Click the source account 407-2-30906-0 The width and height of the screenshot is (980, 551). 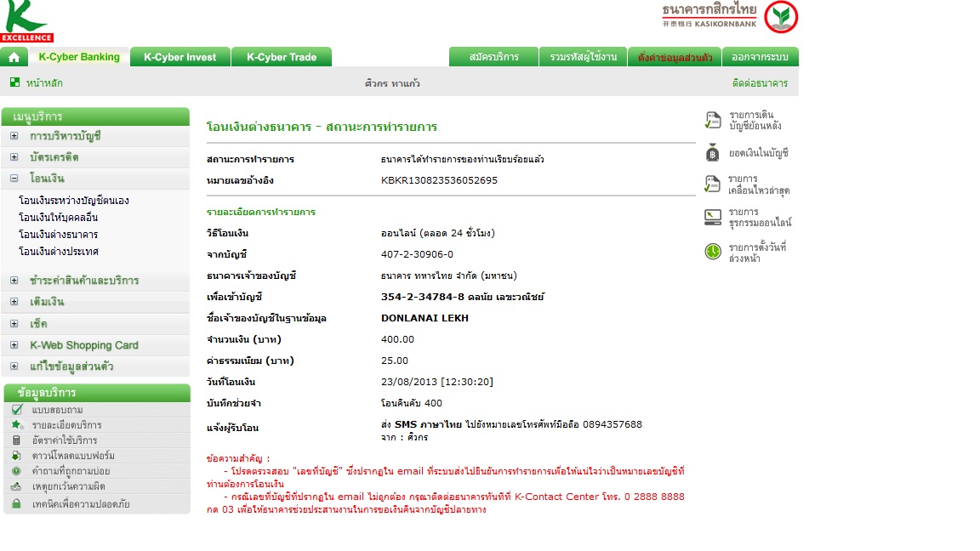coord(417,254)
